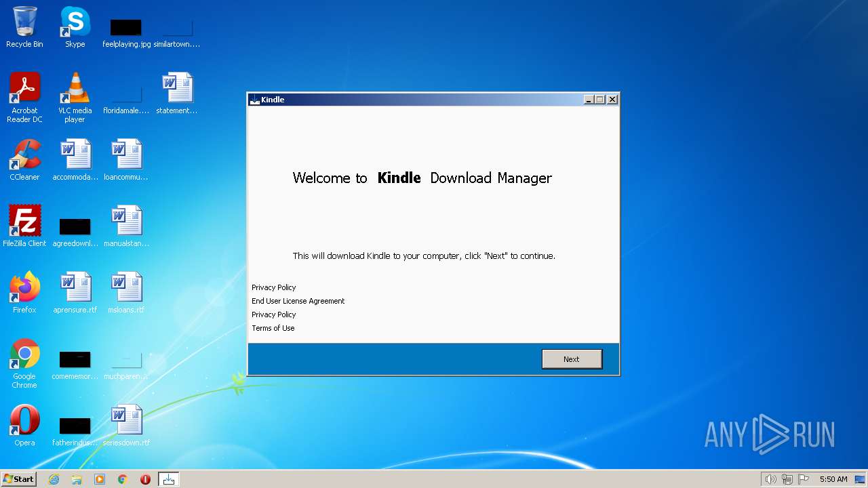Click the network icon in system tray
868x488 pixels.
(x=787, y=479)
